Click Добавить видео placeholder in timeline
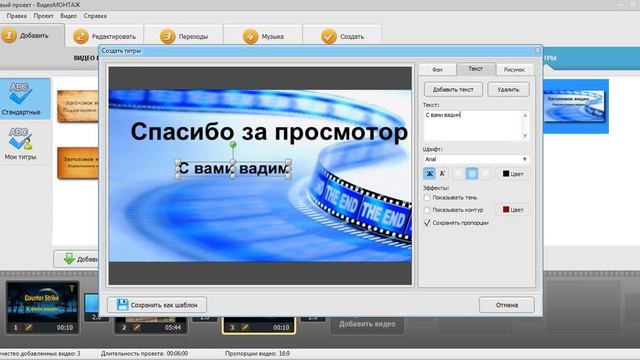This screenshot has height=360, width=640. pyautogui.click(x=367, y=324)
